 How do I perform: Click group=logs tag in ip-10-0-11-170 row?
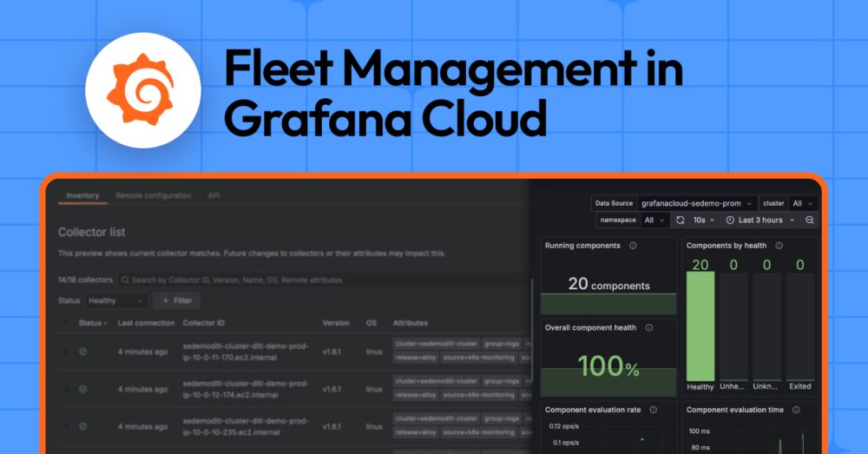tap(502, 344)
